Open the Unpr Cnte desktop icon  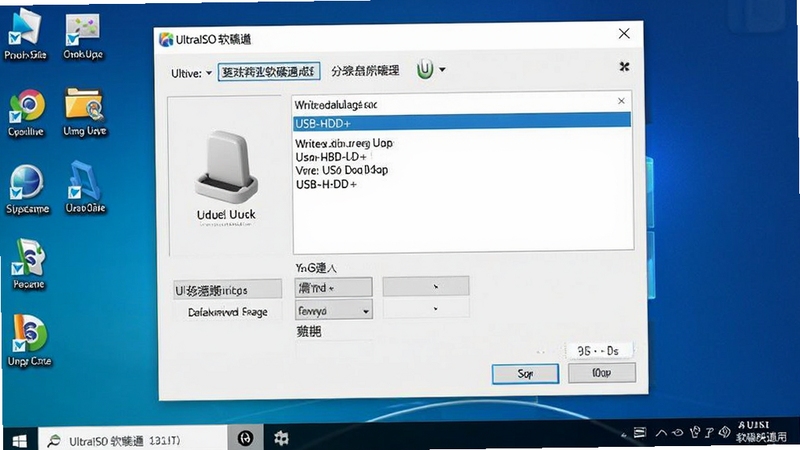click(29, 339)
